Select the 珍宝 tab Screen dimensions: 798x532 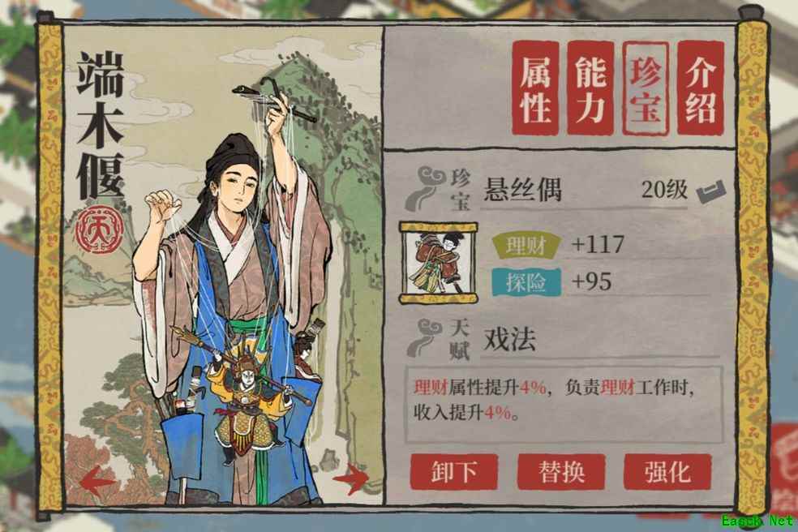click(x=646, y=88)
